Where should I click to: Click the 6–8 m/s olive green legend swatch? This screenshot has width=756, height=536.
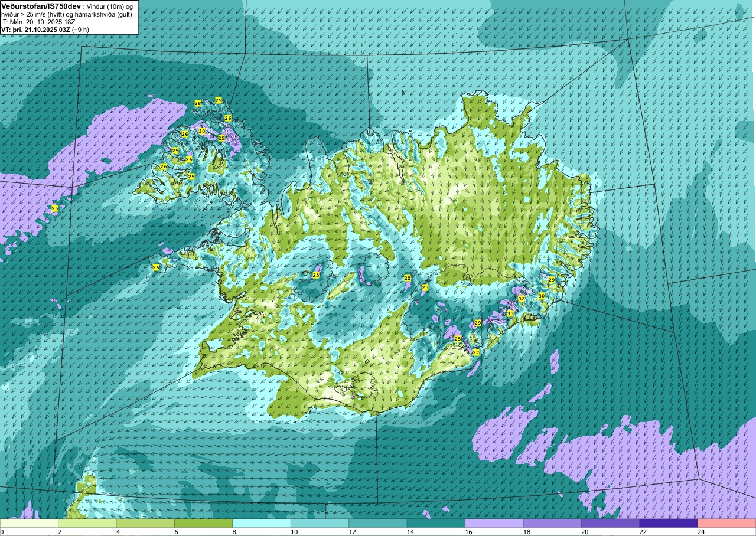(204, 523)
